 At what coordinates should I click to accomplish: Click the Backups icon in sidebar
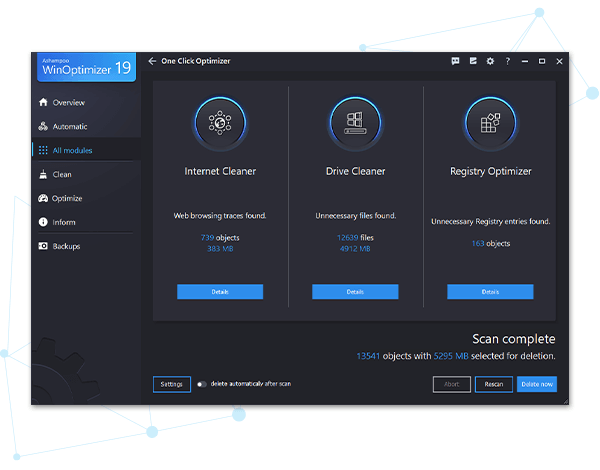tap(43, 246)
